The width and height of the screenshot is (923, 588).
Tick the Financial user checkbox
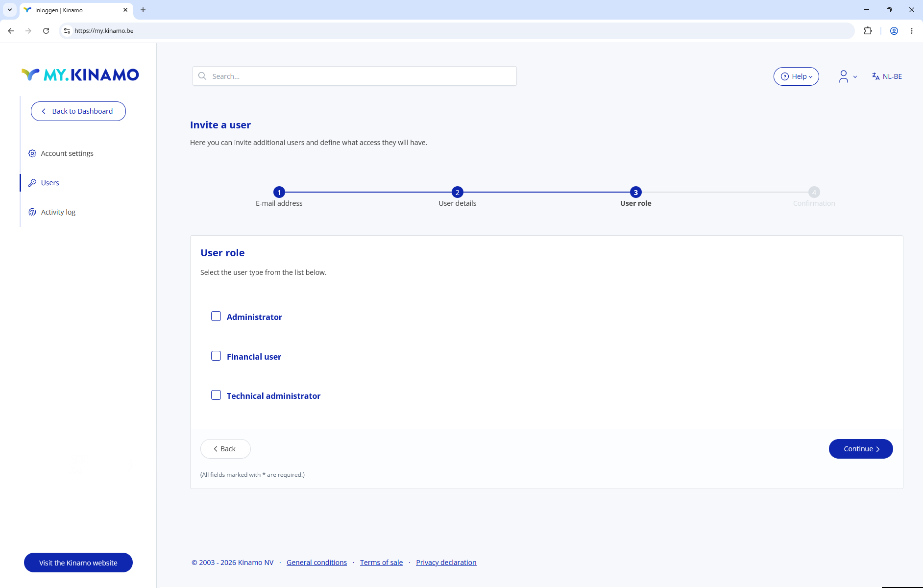point(216,356)
